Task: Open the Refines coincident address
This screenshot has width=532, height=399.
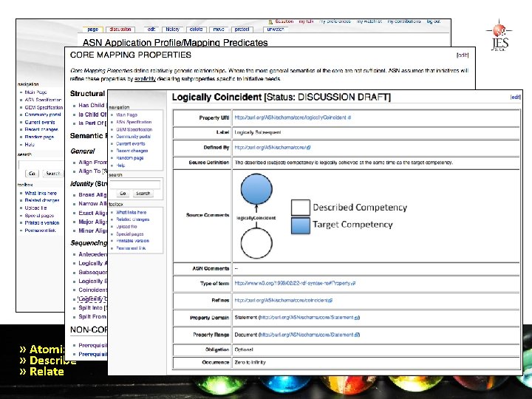Action: [282, 301]
